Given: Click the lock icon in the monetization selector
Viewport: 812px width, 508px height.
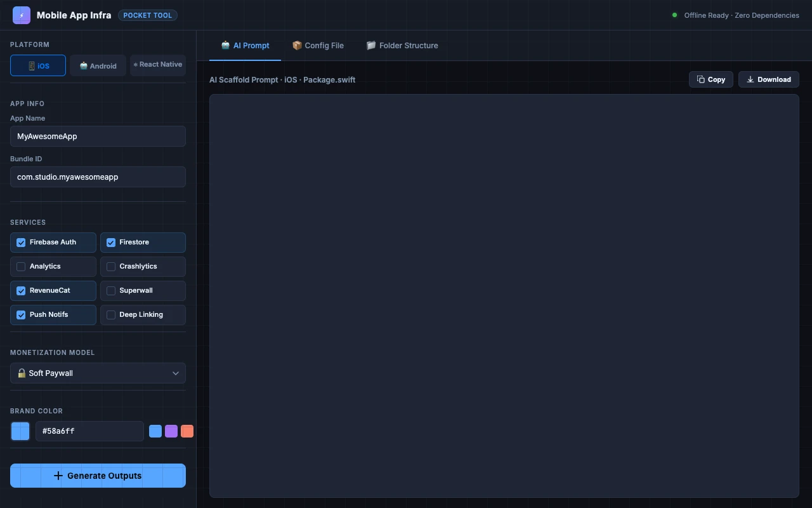Looking at the screenshot, I should click(22, 373).
